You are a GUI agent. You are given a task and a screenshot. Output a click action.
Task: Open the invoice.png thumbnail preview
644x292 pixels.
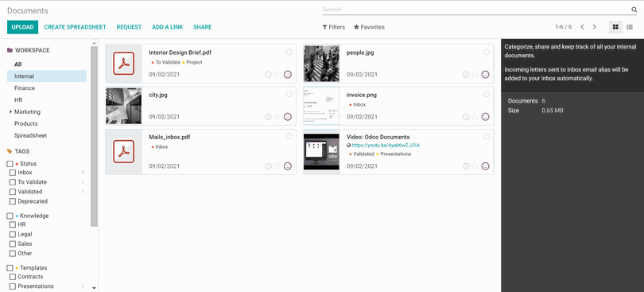coord(321,106)
